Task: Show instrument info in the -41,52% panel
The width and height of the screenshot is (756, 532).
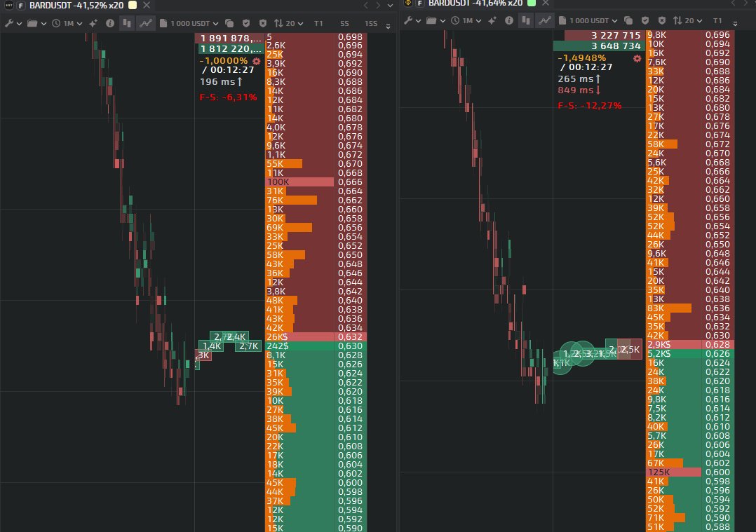Action: point(110,23)
